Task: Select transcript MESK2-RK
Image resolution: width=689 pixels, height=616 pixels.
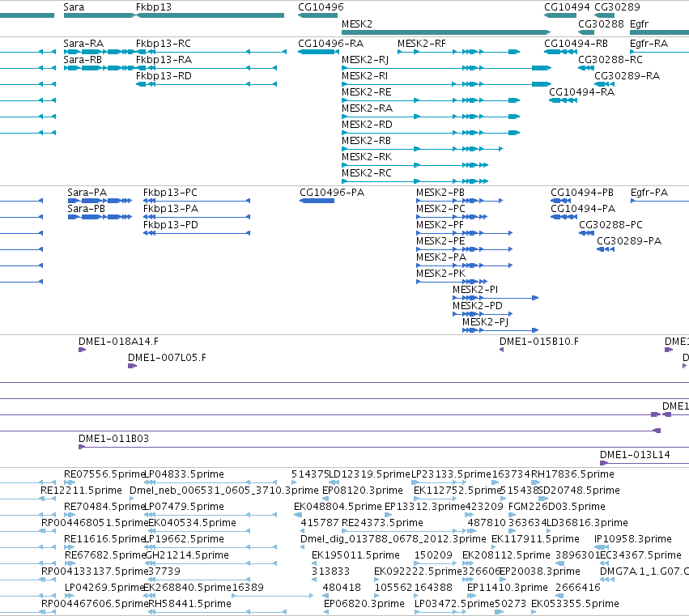Action: pos(367,157)
